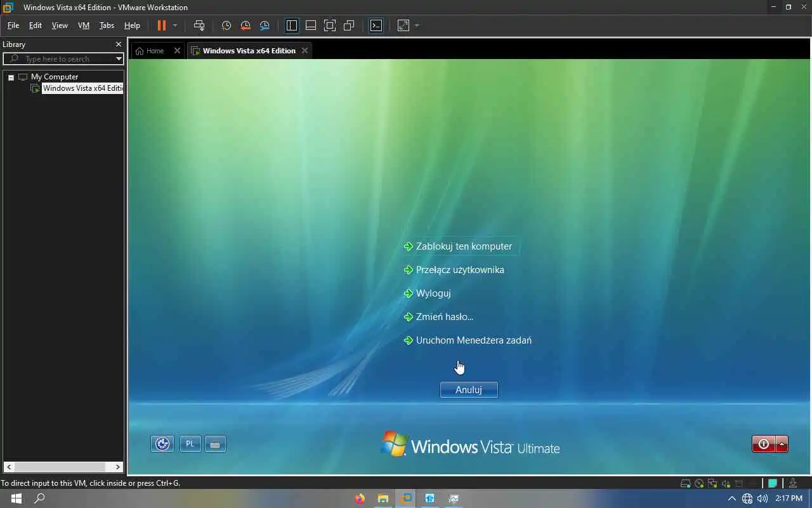Click the printer device status icon
812x508 pixels.
point(739,483)
